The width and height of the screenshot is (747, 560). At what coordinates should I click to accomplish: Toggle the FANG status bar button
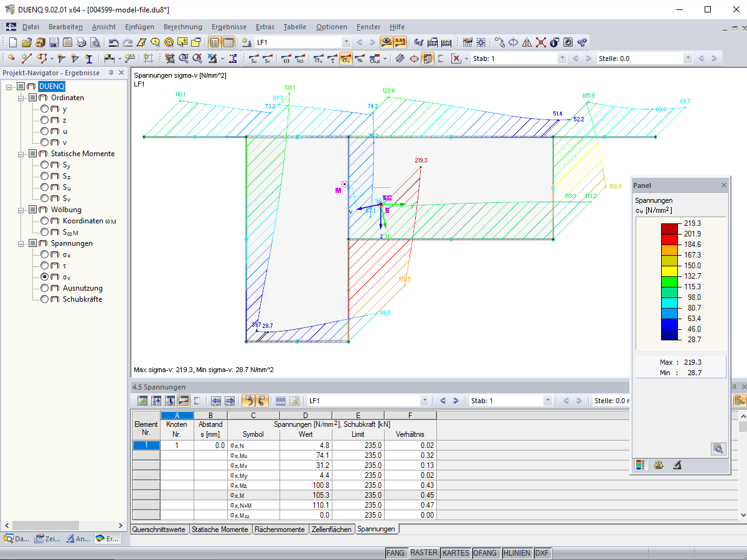pos(396,553)
